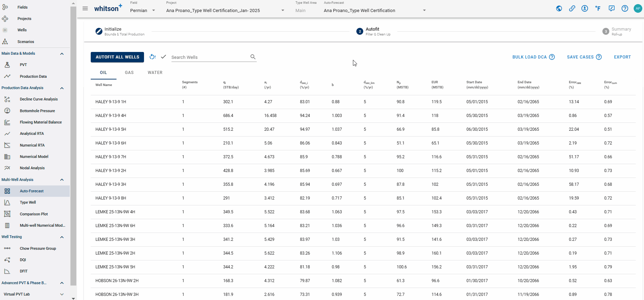Switch to the GAS tab
This screenshot has width=644, height=300.
[129, 73]
